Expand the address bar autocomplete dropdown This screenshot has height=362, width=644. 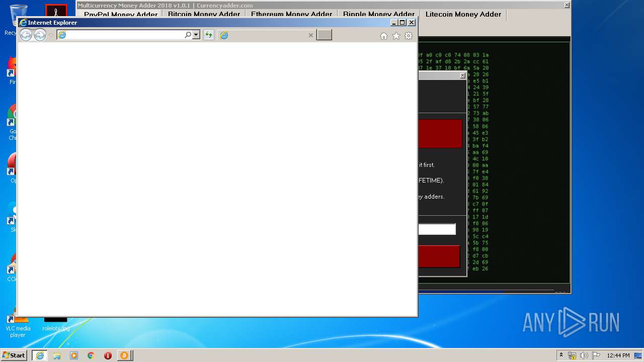tap(196, 35)
